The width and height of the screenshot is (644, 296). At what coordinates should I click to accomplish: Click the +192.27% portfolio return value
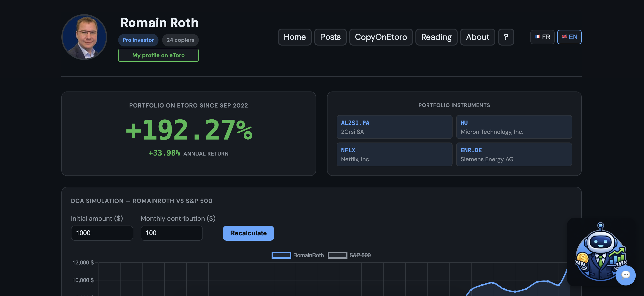pos(189,130)
